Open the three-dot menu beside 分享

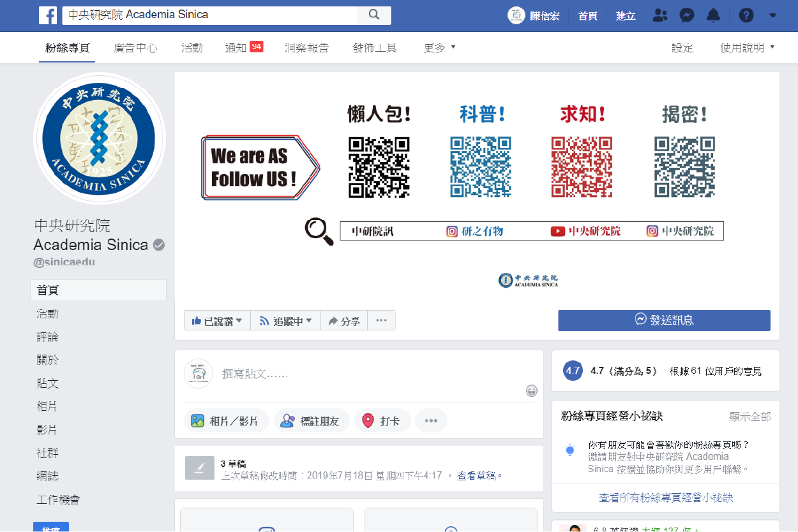pos(381,321)
